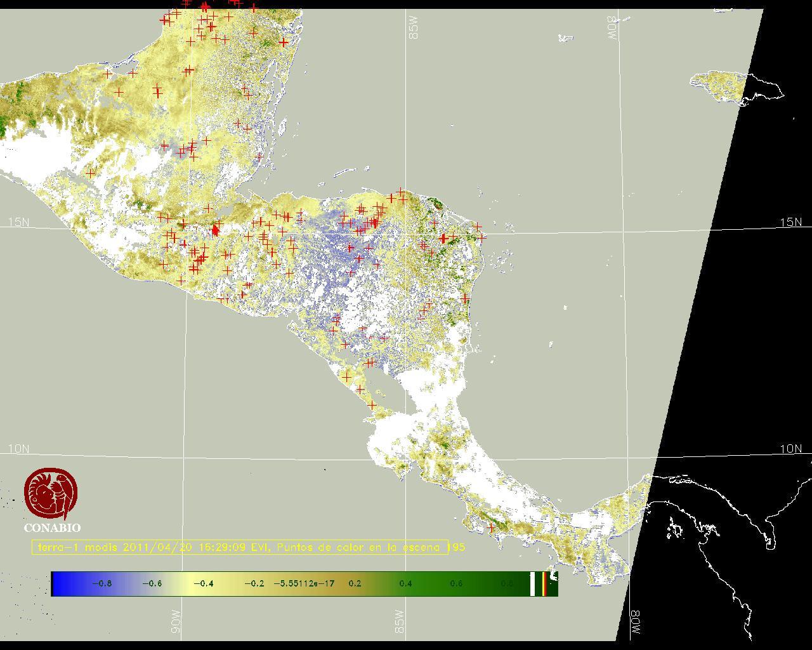Click the CONABIO bird logo
Viewport: 812px width, 650px height.
(x=51, y=493)
